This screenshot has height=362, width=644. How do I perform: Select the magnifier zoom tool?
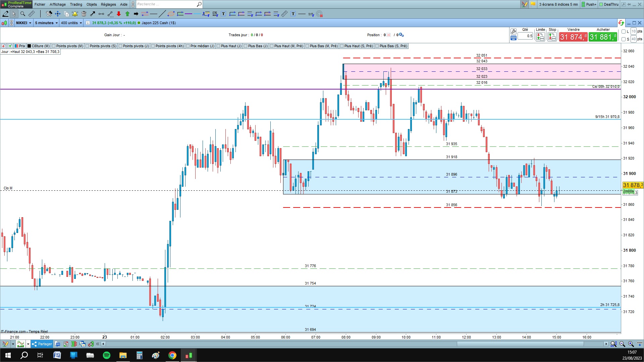click(23, 14)
